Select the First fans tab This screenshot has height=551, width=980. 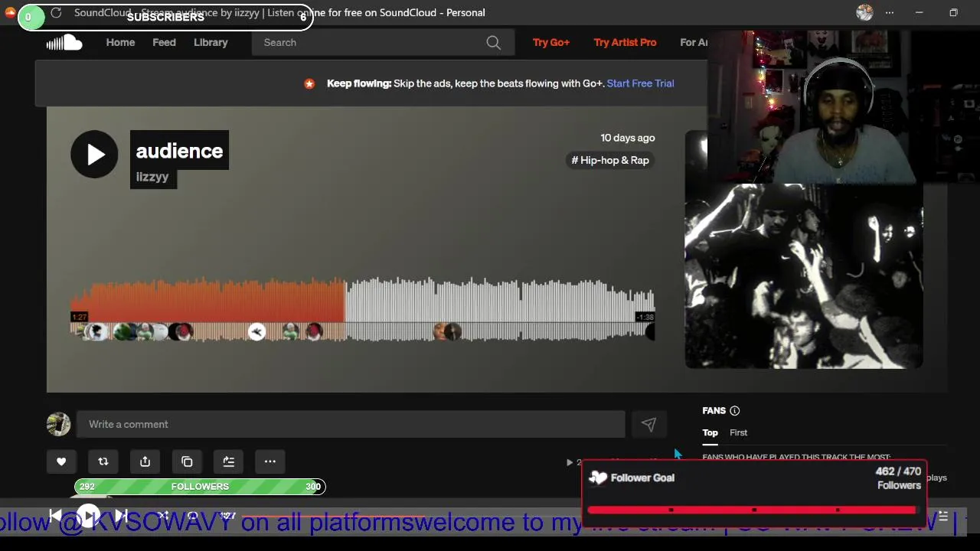pos(738,433)
